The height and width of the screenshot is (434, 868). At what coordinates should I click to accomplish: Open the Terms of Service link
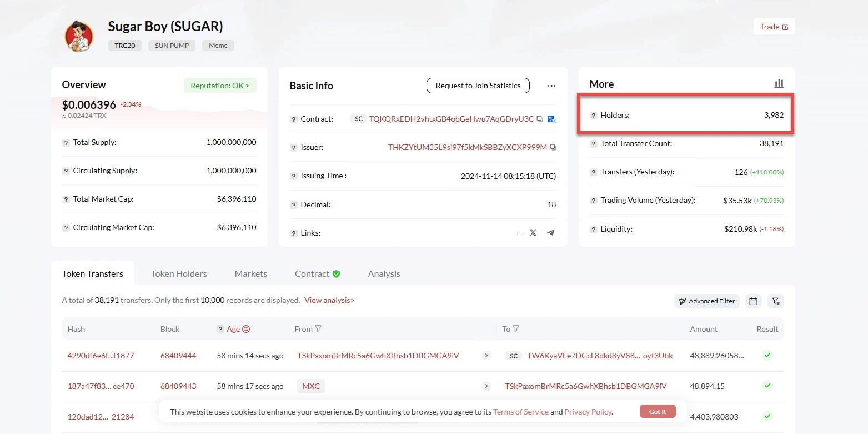[x=521, y=412]
